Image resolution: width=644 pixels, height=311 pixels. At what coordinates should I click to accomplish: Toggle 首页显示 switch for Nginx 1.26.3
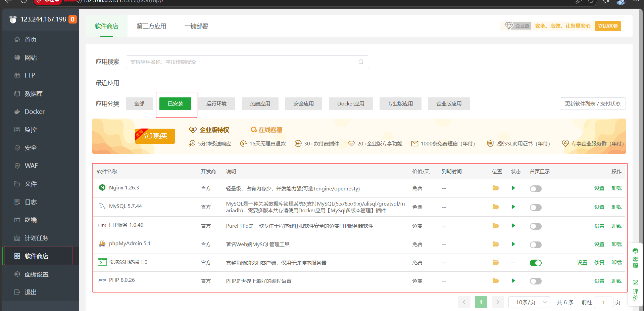536,189
